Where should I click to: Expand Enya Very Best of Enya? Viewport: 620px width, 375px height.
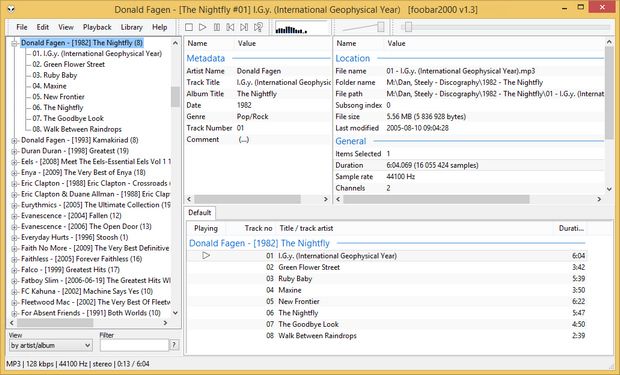(14, 173)
